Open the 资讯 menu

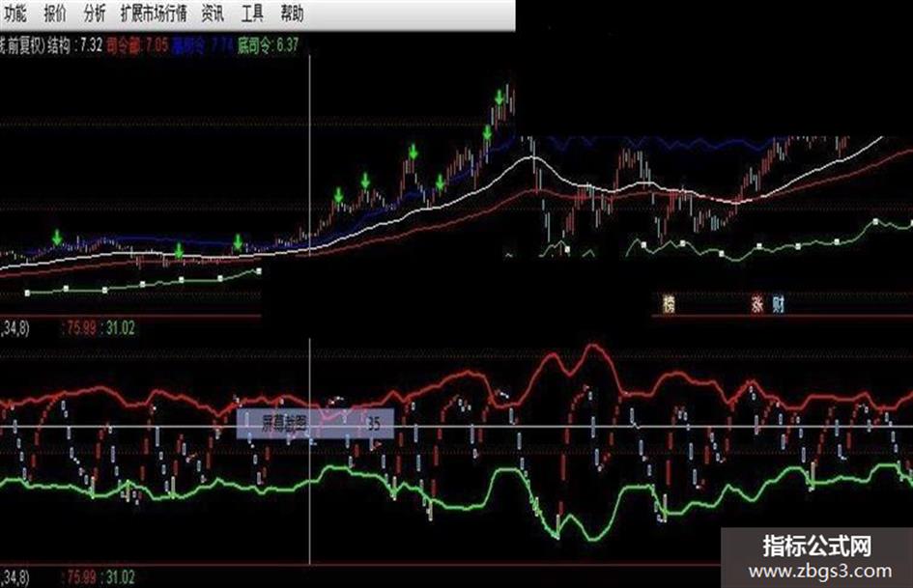point(213,13)
